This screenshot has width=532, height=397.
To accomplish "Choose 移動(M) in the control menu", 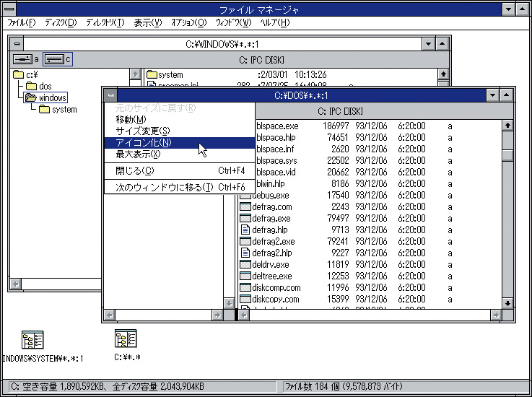I will click(180, 119).
